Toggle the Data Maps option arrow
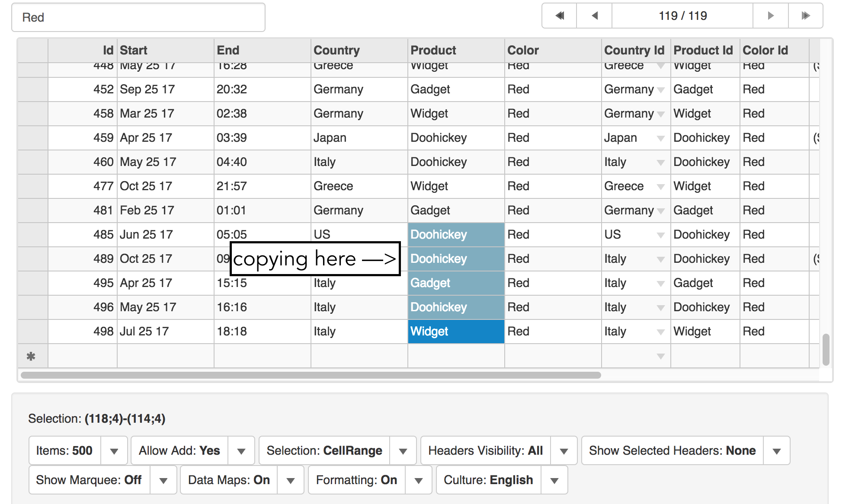Image resolution: width=852 pixels, height=504 pixels. (291, 480)
